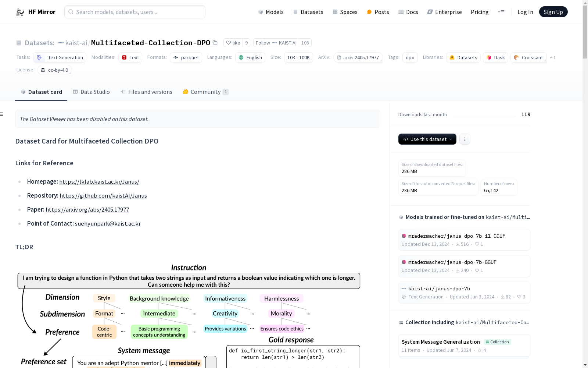This screenshot has width=588, height=368.
Task: Open the Dataset card tab
Action: point(41,92)
